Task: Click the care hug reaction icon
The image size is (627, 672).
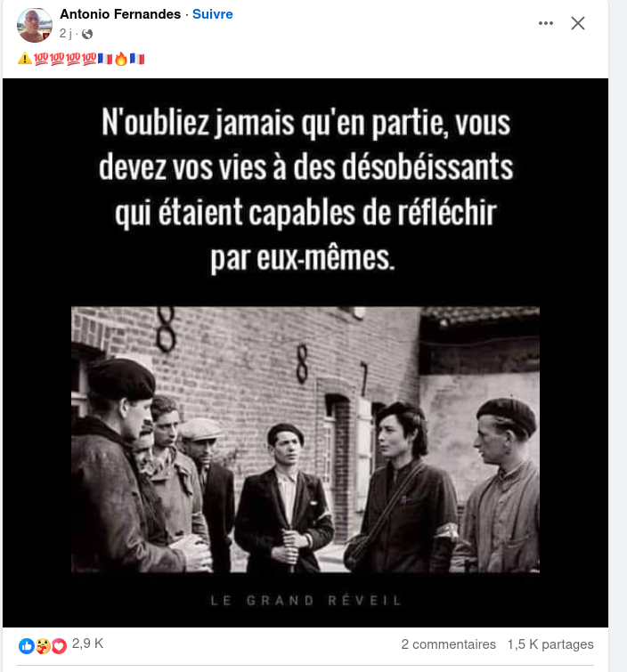Action: (43, 646)
